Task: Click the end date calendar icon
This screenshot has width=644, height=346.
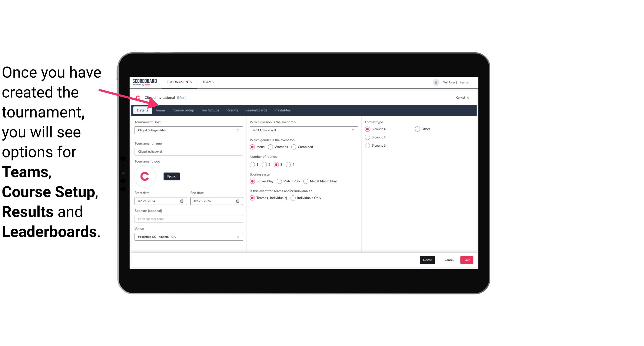Action: pyautogui.click(x=238, y=201)
